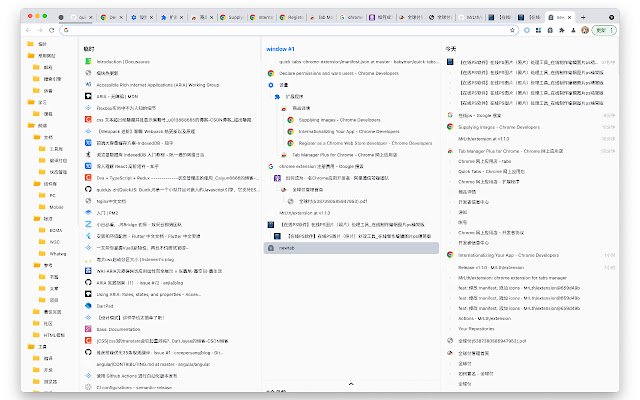Image resolution: width=640 pixels, height=400 pixels.
Task: Click Chrome favicon beside Declare permissions row
Action: pos(271,73)
